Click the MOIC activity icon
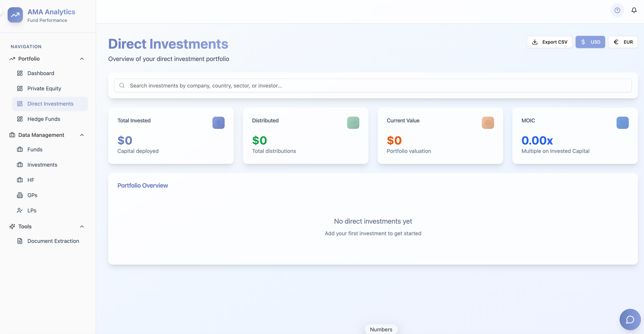The image size is (644, 334). (623, 123)
